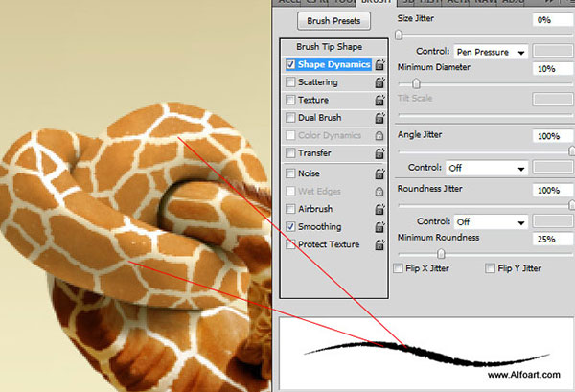Click the Roundness Jitter 100% field

coord(553,191)
